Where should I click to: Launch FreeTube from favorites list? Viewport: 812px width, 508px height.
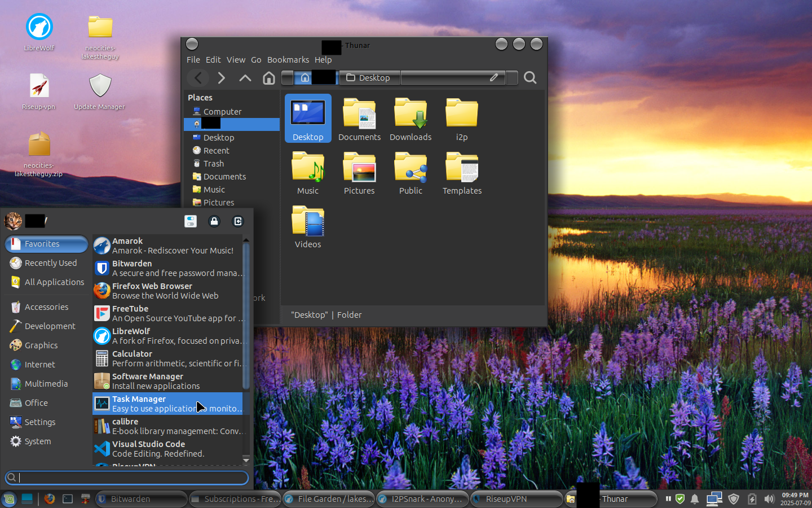[x=167, y=313]
